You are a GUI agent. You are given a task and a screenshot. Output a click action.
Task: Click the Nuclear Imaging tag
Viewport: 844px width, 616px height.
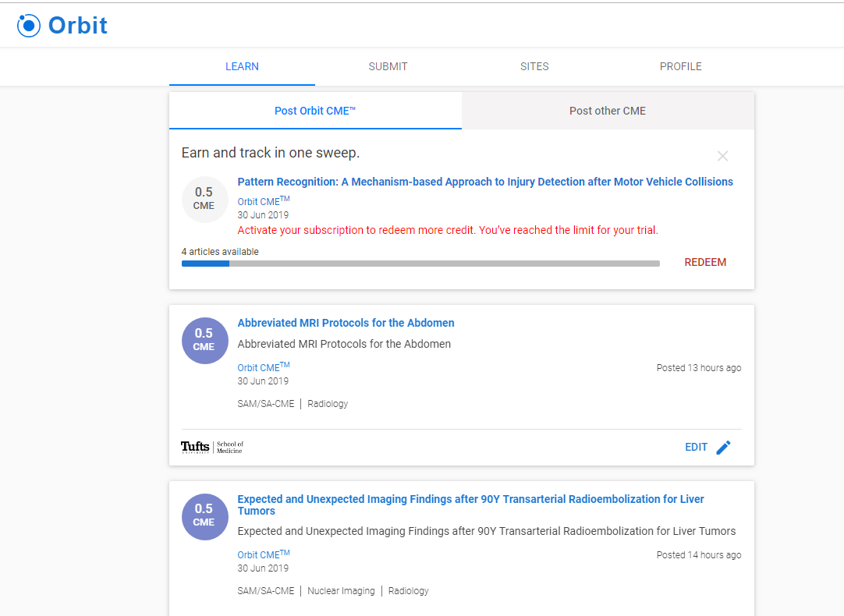tap(341, 591)
